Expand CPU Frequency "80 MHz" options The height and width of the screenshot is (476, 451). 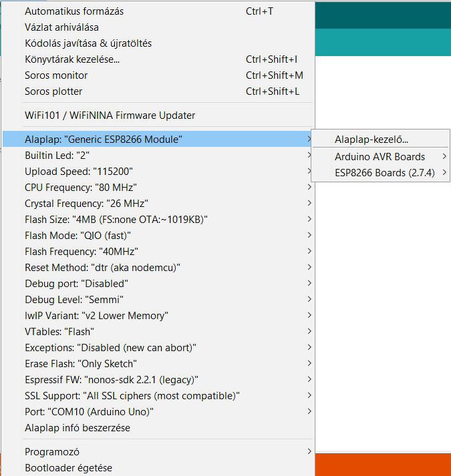point(81,188)
